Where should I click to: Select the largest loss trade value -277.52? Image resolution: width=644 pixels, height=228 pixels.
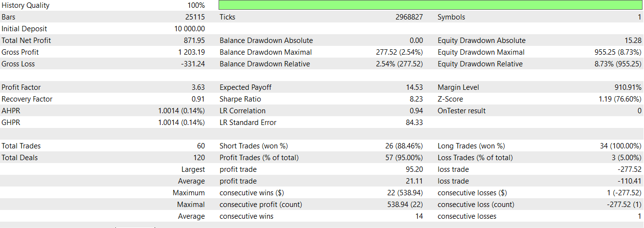[x=627, y=169]
